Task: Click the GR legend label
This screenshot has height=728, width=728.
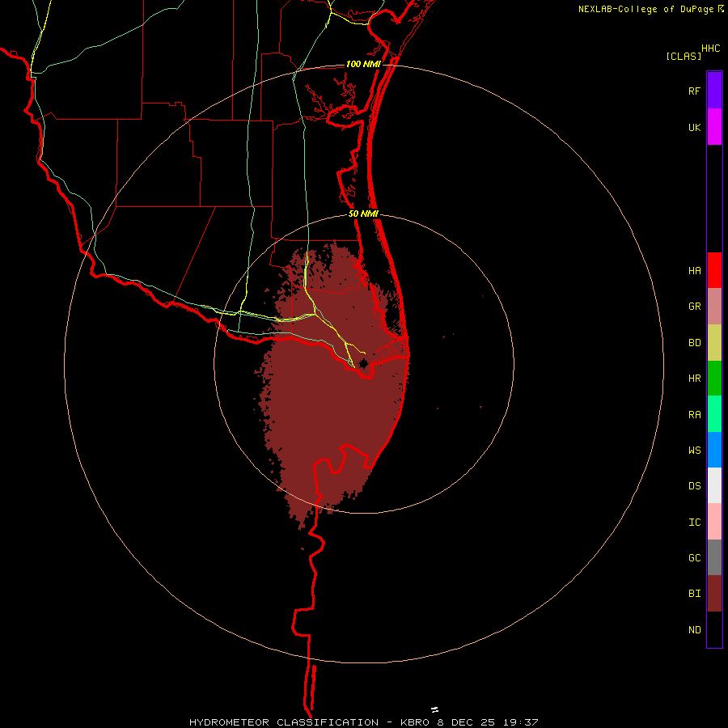Action: (694, 307)
